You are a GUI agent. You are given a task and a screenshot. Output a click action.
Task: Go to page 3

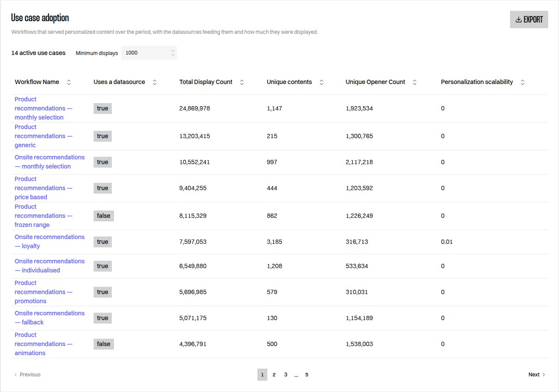tap(286, 375)
